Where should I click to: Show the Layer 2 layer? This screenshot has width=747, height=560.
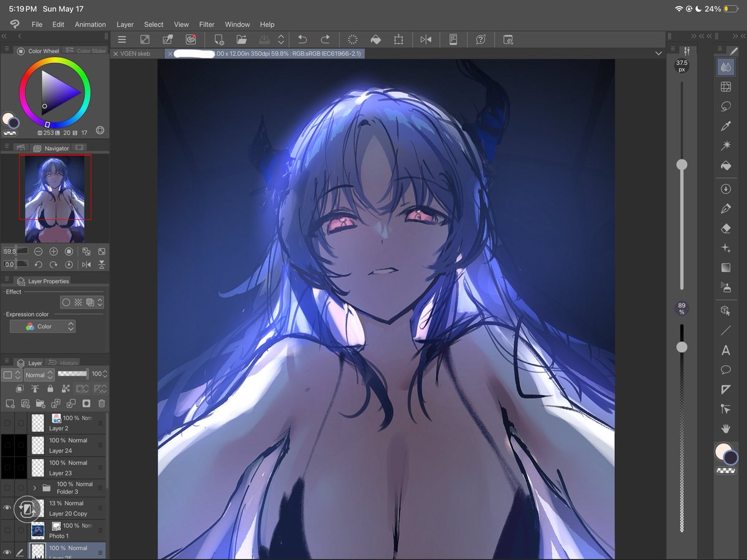pyautogui.click(x=7, y=423)
